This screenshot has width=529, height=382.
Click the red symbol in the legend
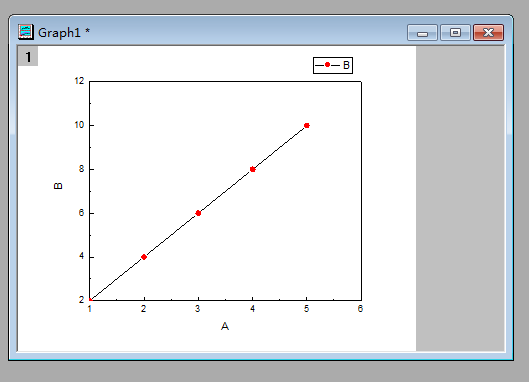[x=327, y=64]
